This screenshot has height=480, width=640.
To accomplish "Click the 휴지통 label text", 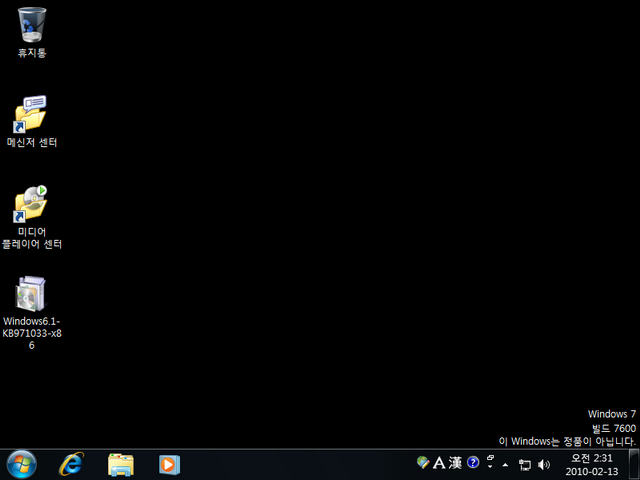I will tap(32, 53).
